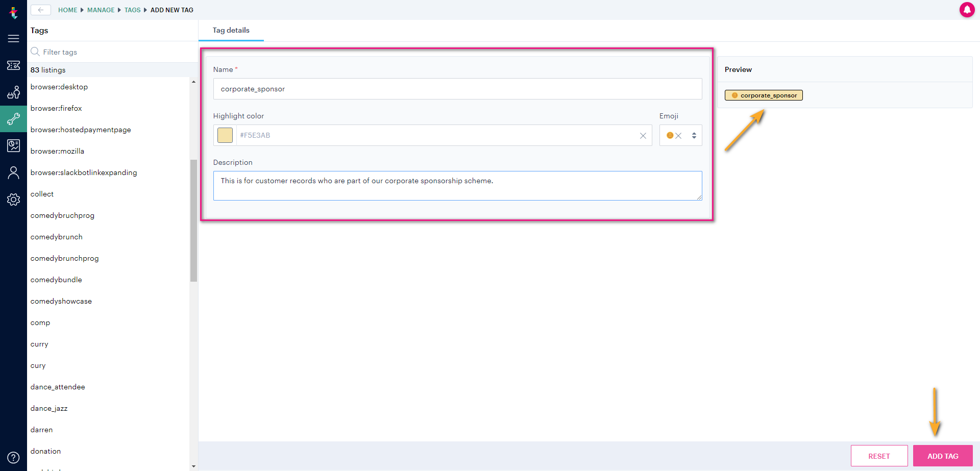Click the active wrench tools icon
Viewport: 980px width, 471px height.
click(13, 119)
